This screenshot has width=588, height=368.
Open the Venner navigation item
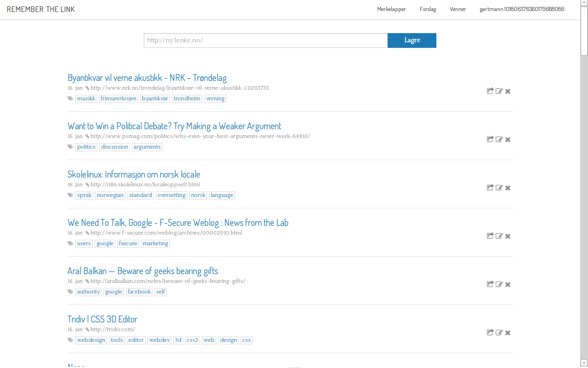(x=458, y=9)
